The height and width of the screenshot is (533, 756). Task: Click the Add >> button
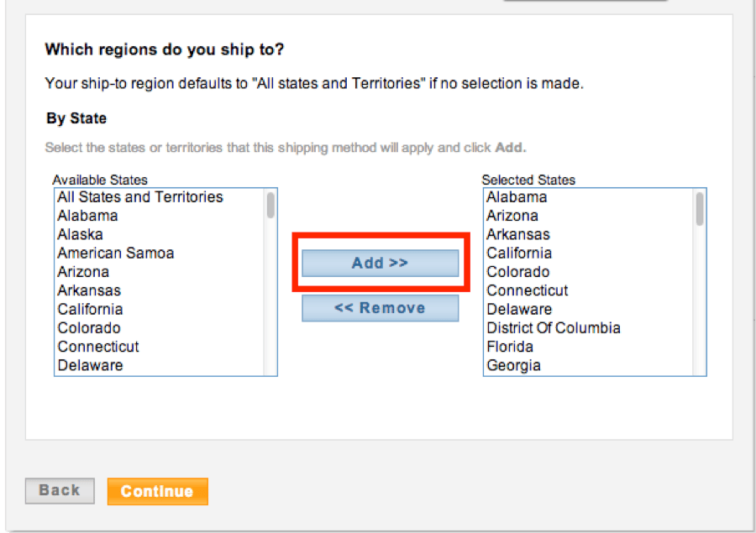pyautogui.click(x=380, y=263)
